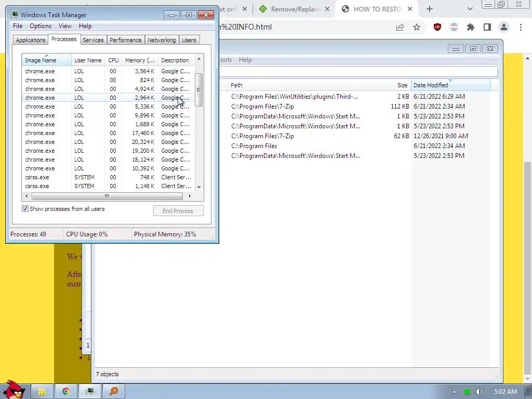The image size is (532, 399).
Task: Bookmark this page with star icon
Action: [x=417, y=27]
